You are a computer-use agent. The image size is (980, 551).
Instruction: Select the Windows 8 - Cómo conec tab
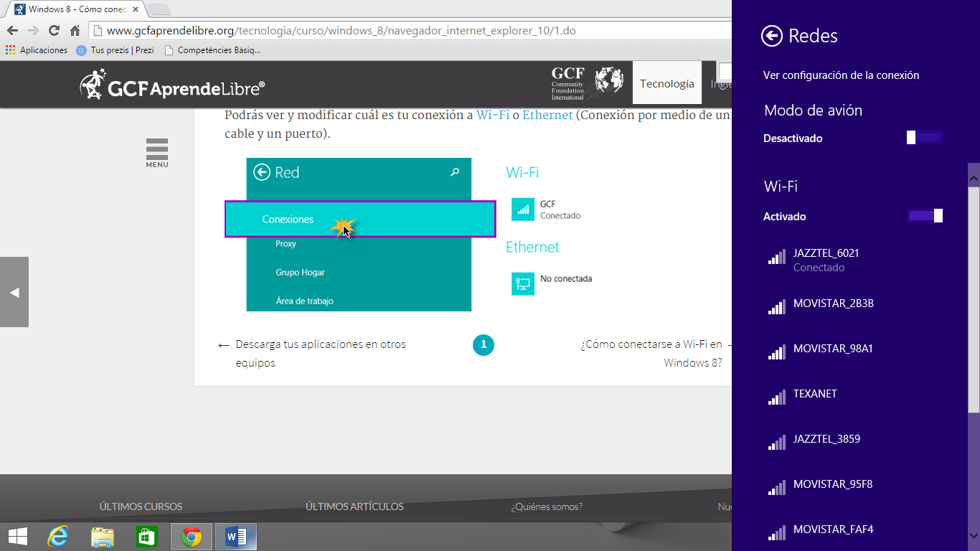pyautogui.click(x=75, y=10)
